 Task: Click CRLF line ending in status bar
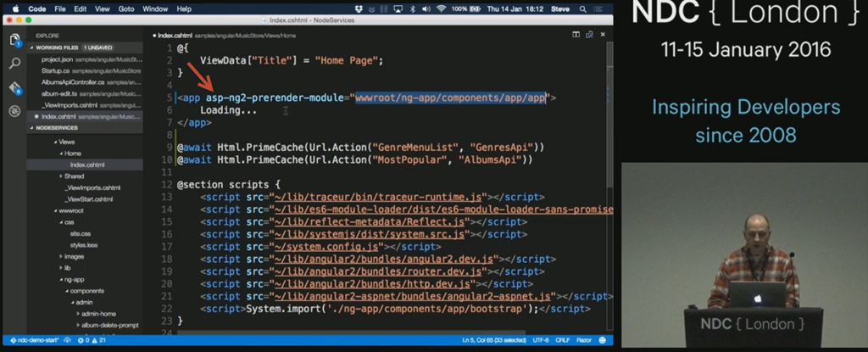(563, 340)
